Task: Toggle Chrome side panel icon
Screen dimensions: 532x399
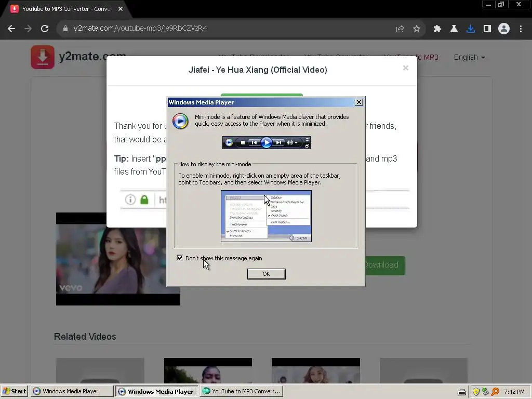Action: click(487, 29)
